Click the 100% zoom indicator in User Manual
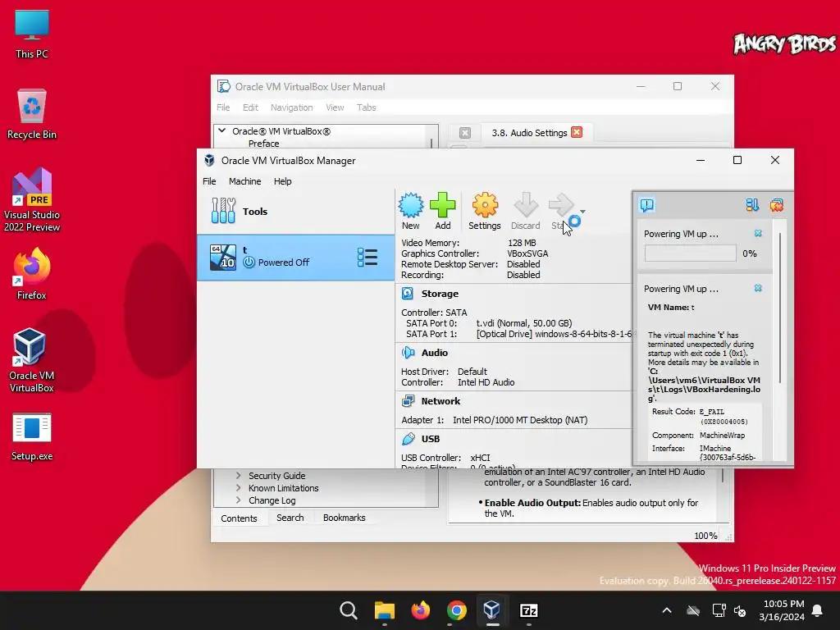The height and width of the screenshot is (630, 840). click(705, 536)
